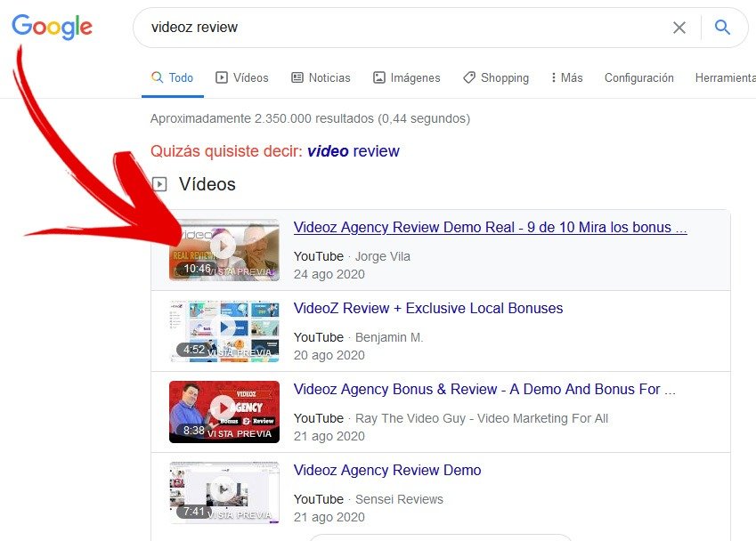Clear the search box with X icon
The height and width of the screenshot is (541, 756).
[x=679, y=28]
